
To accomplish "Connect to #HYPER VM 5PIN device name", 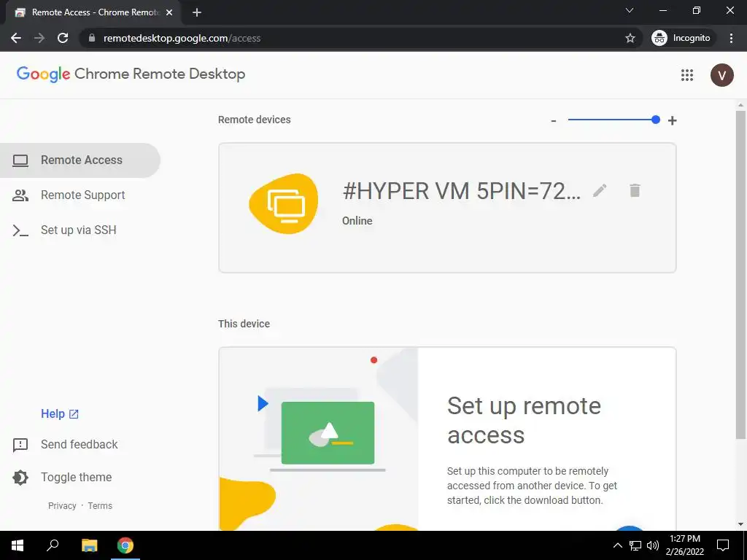I will click(462, 192).
